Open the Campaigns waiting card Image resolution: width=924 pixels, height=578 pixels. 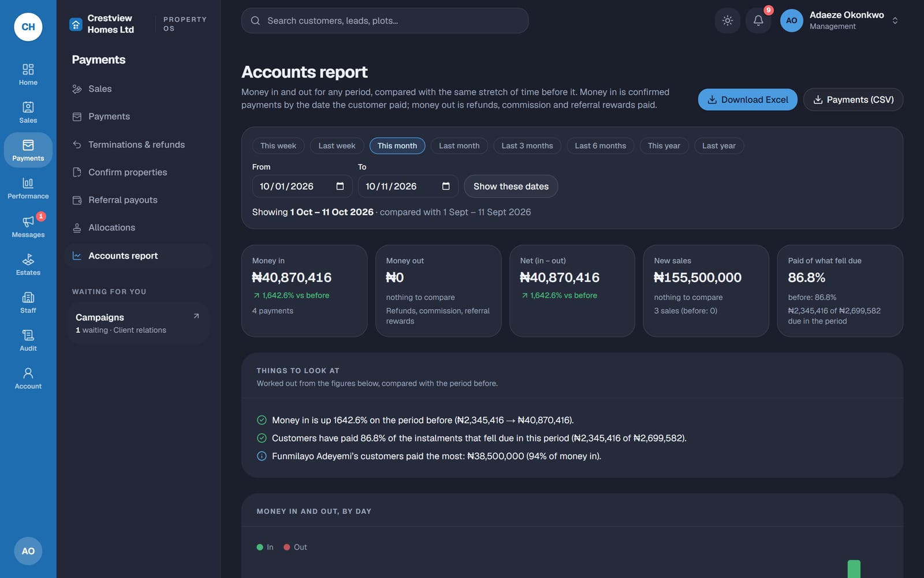coord(137,323)
